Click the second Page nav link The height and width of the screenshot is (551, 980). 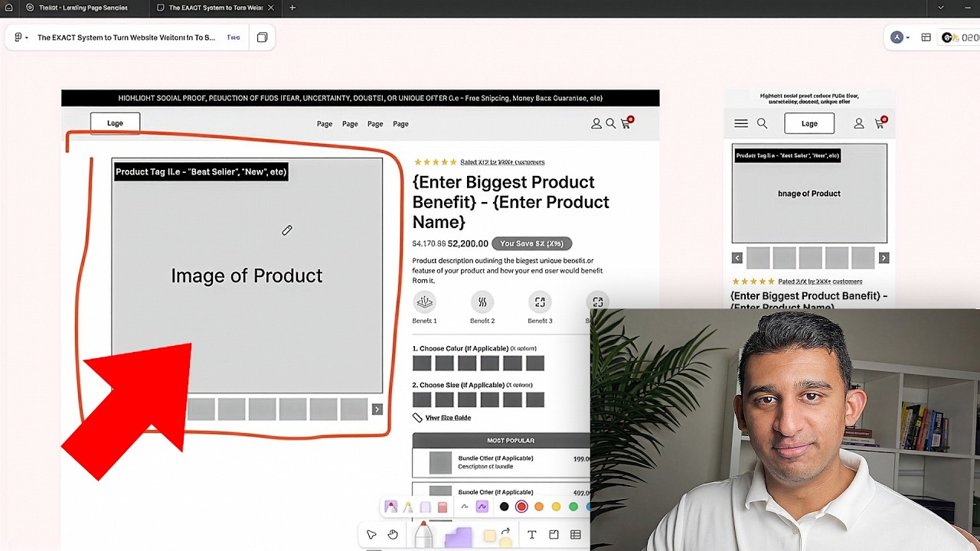tap(350, 124)
